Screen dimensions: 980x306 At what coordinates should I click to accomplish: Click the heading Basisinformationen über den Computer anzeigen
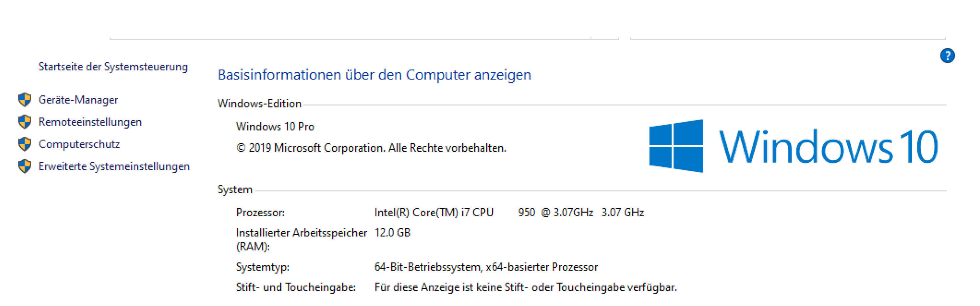click(x=374, y=75)
